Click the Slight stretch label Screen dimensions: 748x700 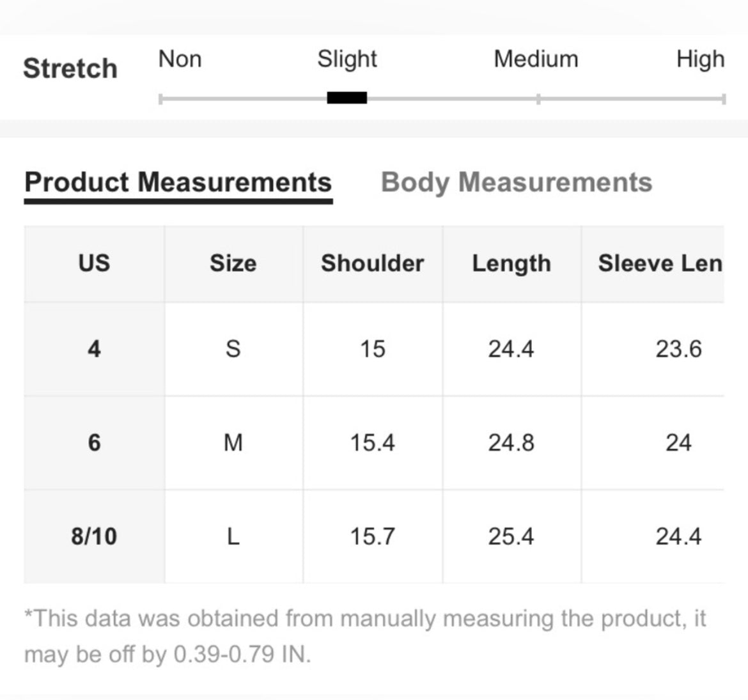(x=347, y=59)
